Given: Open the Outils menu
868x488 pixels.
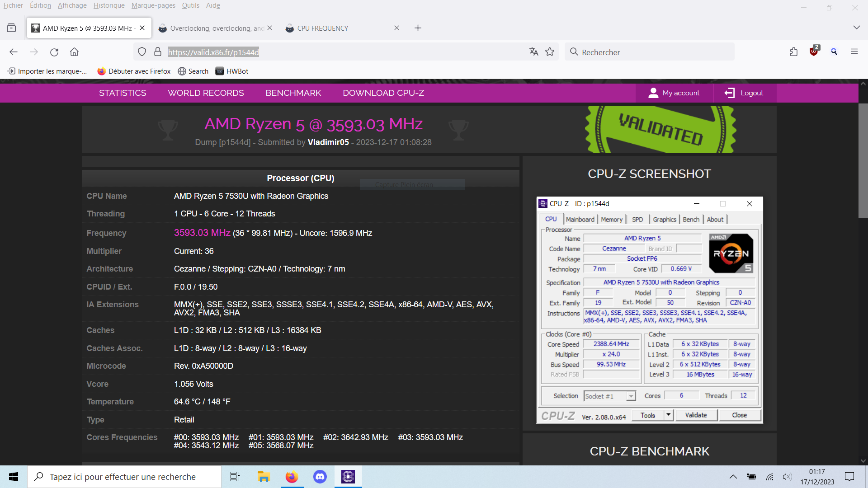Looking at the screenshot, I should tap(191, 5).
